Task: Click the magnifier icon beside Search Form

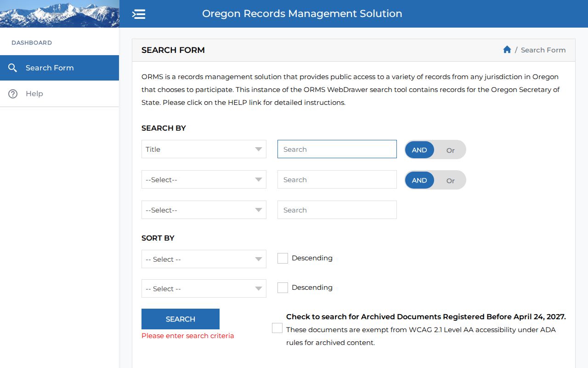Action: click(13, 68)
